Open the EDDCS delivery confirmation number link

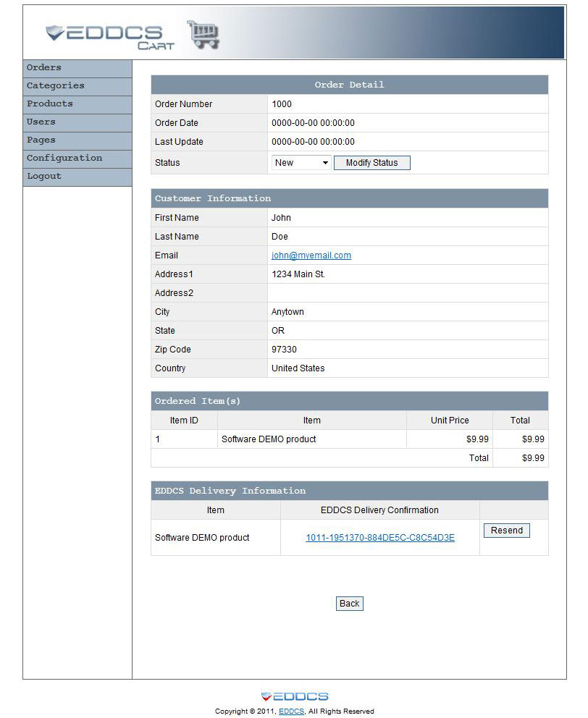tap(380, 538)
